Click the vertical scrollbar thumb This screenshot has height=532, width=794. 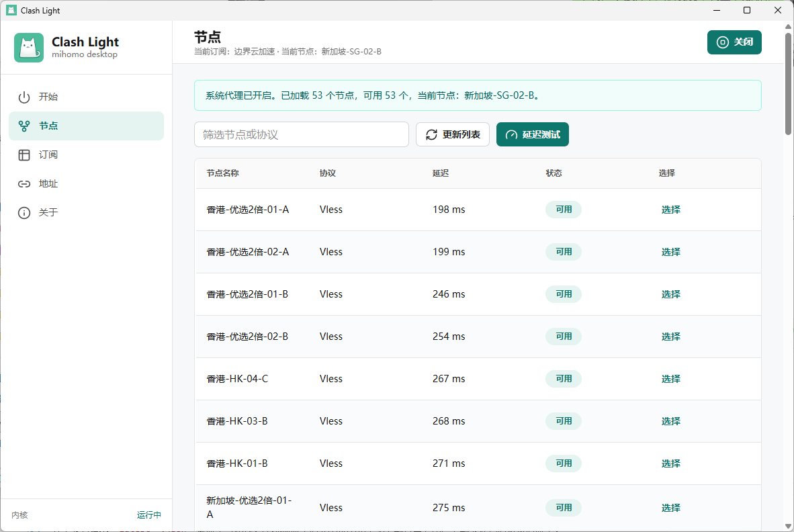pos(789,83)
